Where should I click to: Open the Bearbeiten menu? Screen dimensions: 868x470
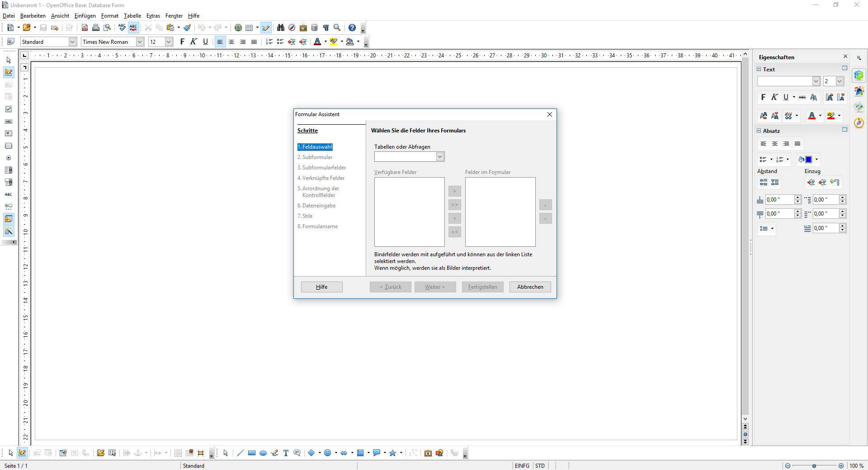coord(33,15)
